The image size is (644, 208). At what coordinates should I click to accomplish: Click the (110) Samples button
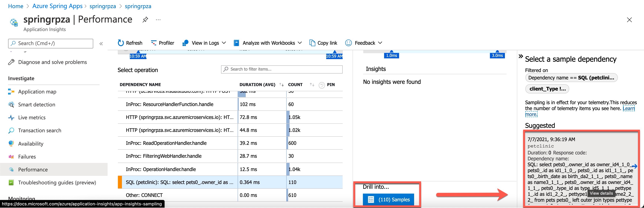coord(388,200)
